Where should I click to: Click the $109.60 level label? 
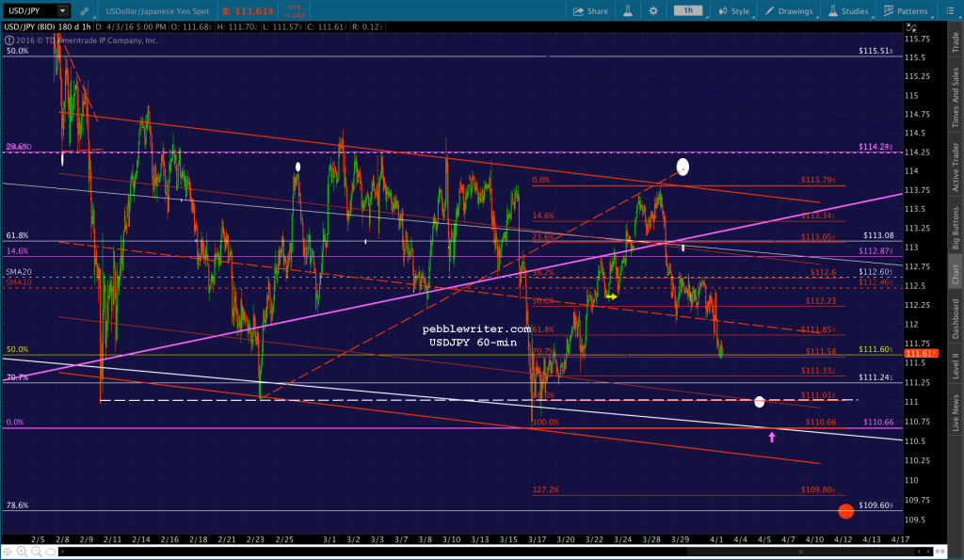click(876, 505)
